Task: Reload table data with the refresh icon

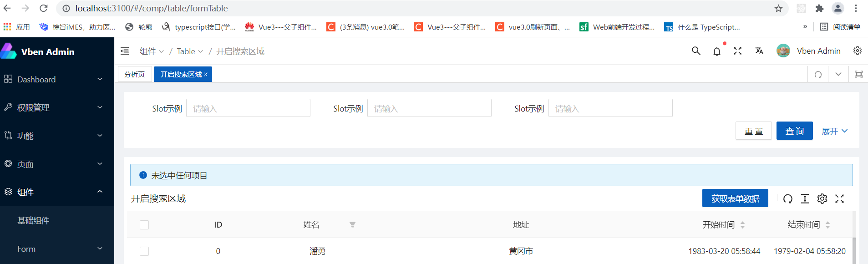Action: 788,198
